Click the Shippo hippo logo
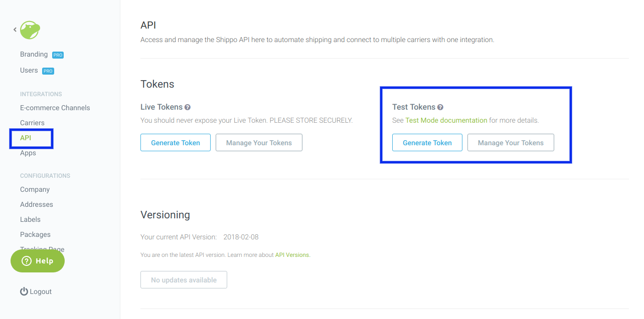The width and height of the screenshot is (644, 319). [x=30, y=30]
